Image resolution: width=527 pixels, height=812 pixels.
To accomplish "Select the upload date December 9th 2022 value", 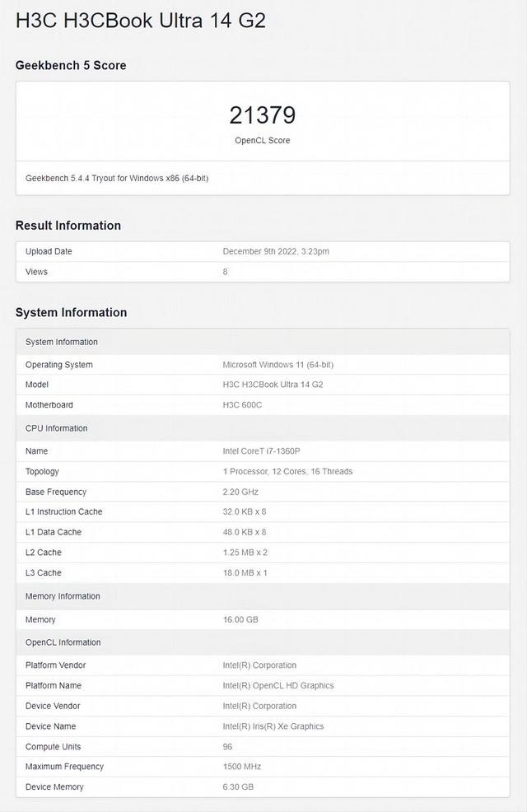I will tap(275, 251).
